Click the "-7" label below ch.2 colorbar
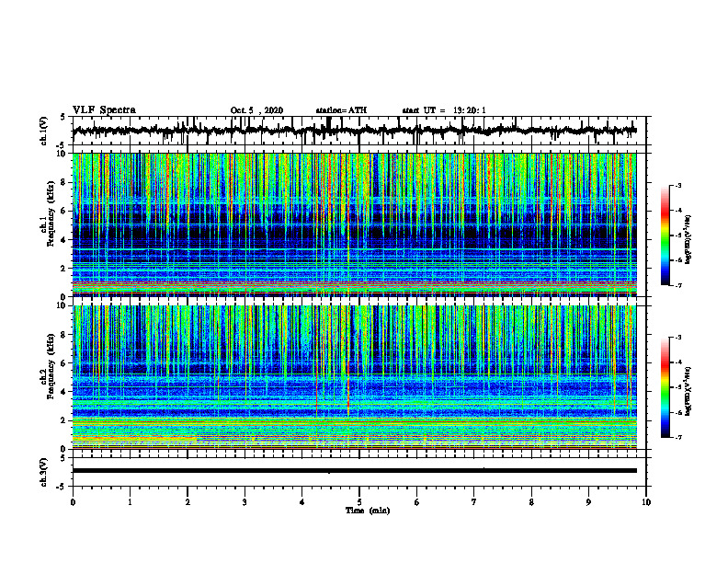This screenshot has height=563, width=728. pyautogui.click(x=677, y=437)
